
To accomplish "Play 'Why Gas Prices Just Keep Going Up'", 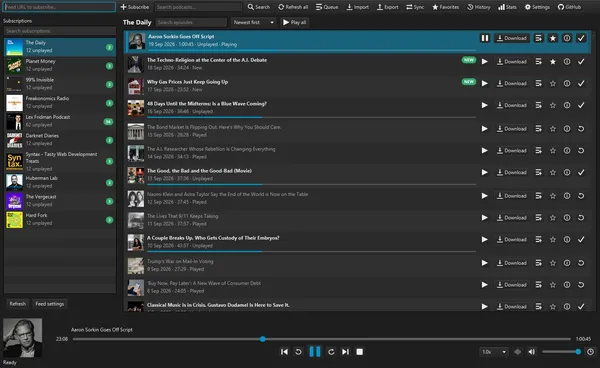I will pyautogui.click(x=484, y=83).
